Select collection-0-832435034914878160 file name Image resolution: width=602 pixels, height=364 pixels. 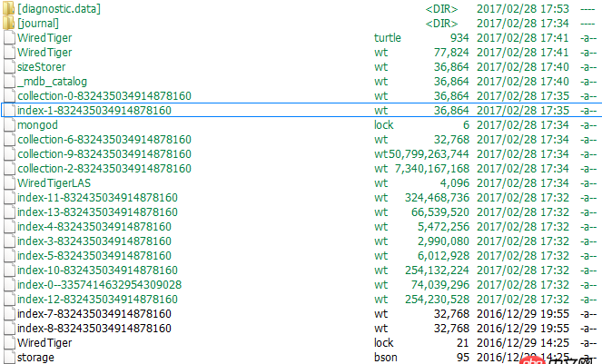[104, 96]
